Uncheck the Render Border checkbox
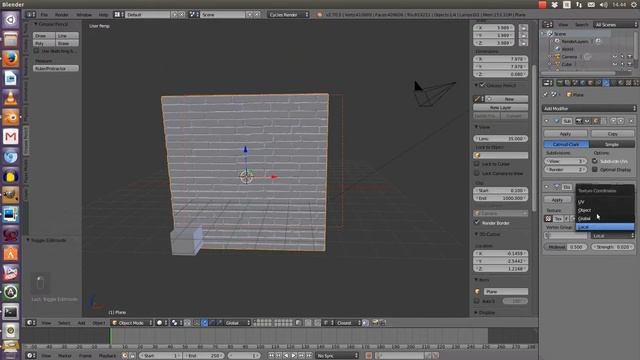The width and height of the screenshot is (640, 360). pyautogui.click(x=477, y=222)
